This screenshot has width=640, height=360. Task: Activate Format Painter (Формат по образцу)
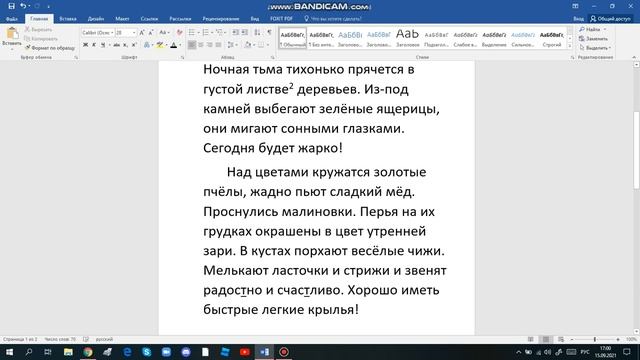coord(50,48)
